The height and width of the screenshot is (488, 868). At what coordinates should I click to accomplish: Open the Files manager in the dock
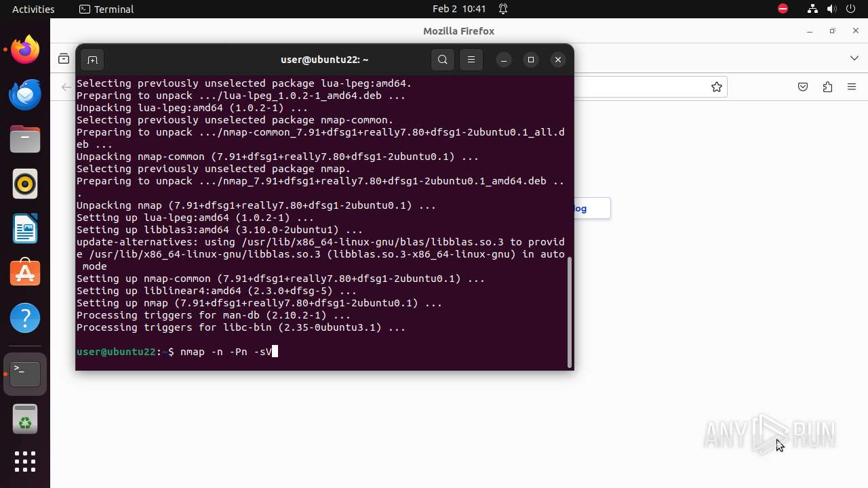[x=25, y=140]
